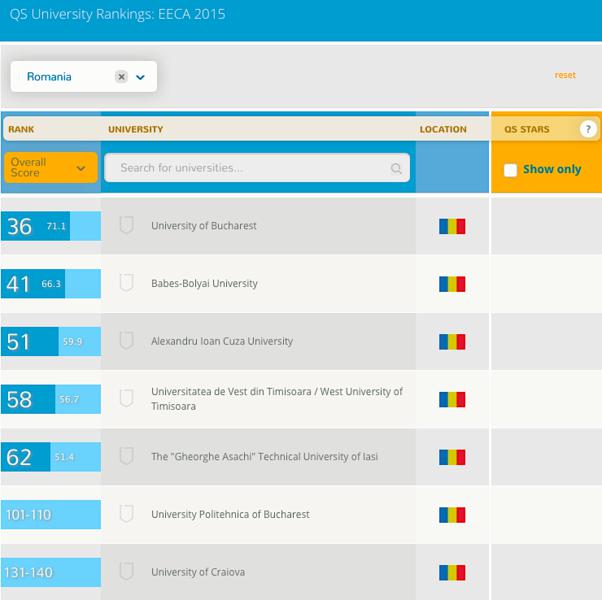Open the Overall Score sort dropdown
602x600 pixels.
51,167
